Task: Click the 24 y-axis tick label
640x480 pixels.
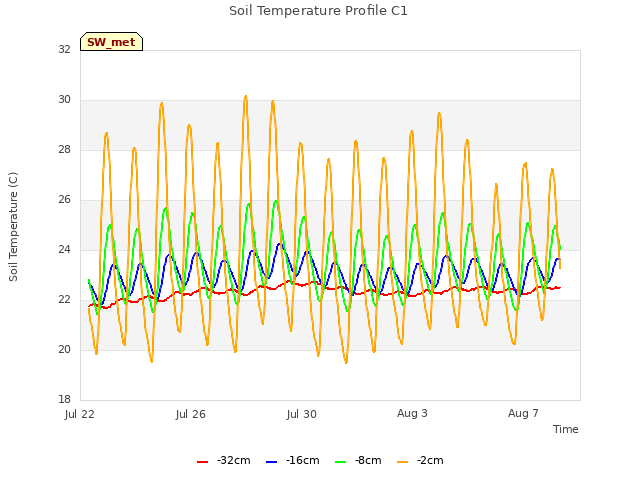Action: (x=64, y=249)
